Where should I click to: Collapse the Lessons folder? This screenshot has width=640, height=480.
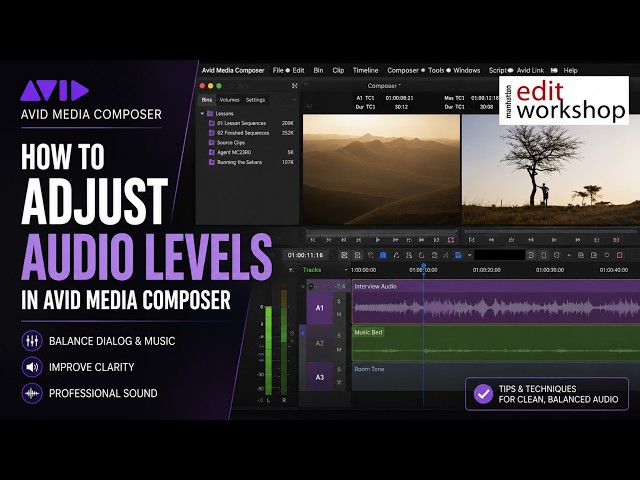click(x=202, y=113)
